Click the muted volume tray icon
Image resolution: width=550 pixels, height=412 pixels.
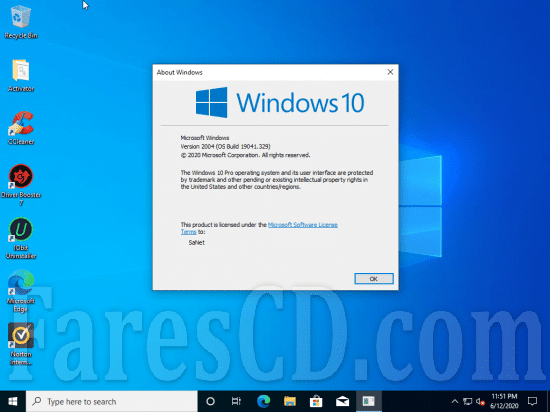tap(480, 401)
